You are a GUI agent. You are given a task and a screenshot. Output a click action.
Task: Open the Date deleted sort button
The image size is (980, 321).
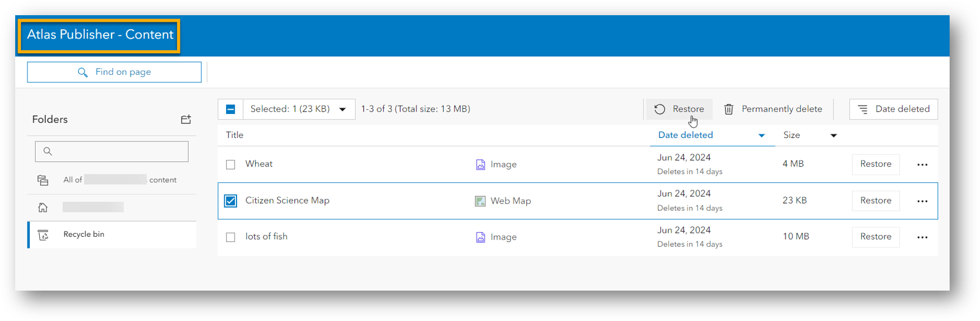click(x=893, y=109)
